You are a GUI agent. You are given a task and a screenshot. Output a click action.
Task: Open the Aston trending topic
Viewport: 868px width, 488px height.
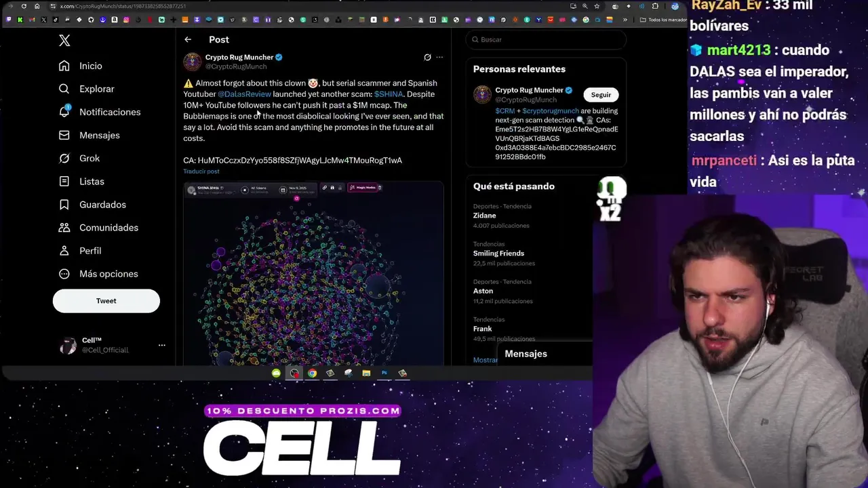pos(483,291)
